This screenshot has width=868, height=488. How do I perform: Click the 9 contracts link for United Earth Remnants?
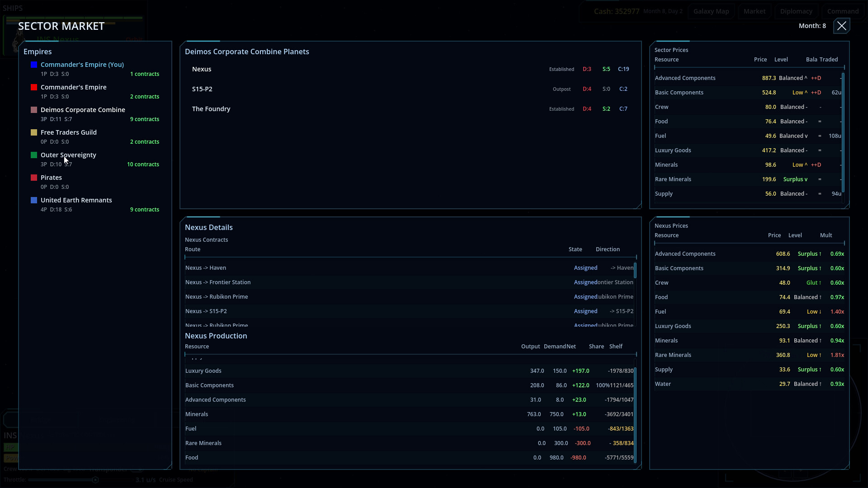(x=145, y=210)
